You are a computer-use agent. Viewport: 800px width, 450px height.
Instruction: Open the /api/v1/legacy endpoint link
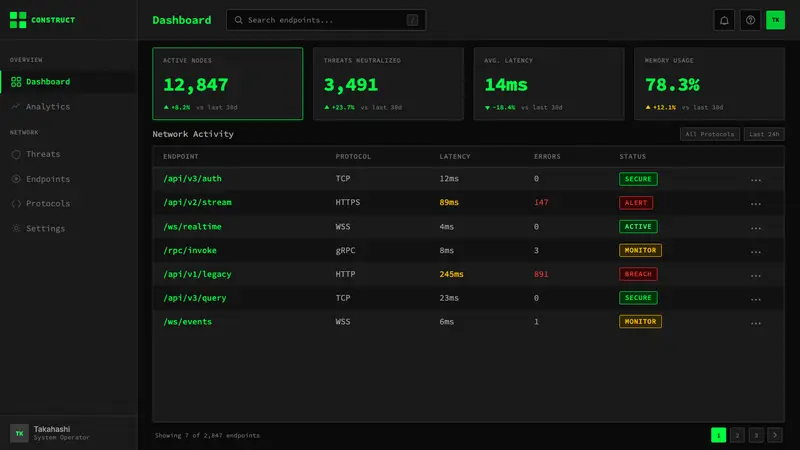197,274
